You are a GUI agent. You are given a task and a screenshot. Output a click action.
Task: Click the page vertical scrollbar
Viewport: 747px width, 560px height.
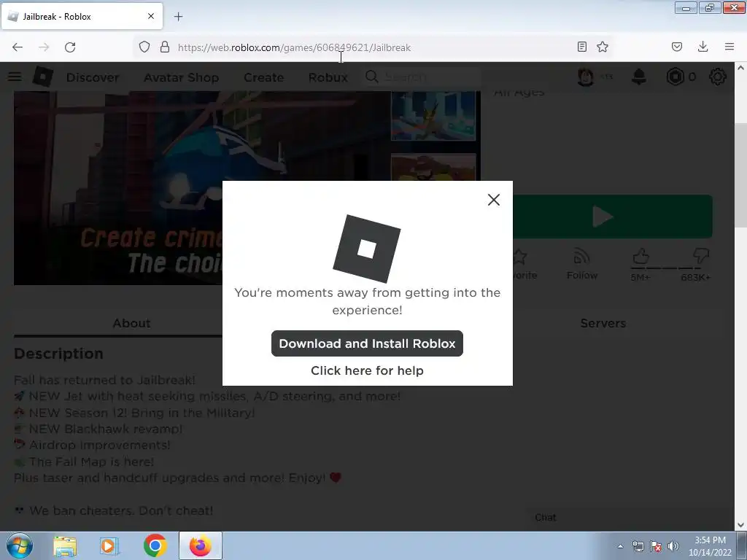point(740,176)
